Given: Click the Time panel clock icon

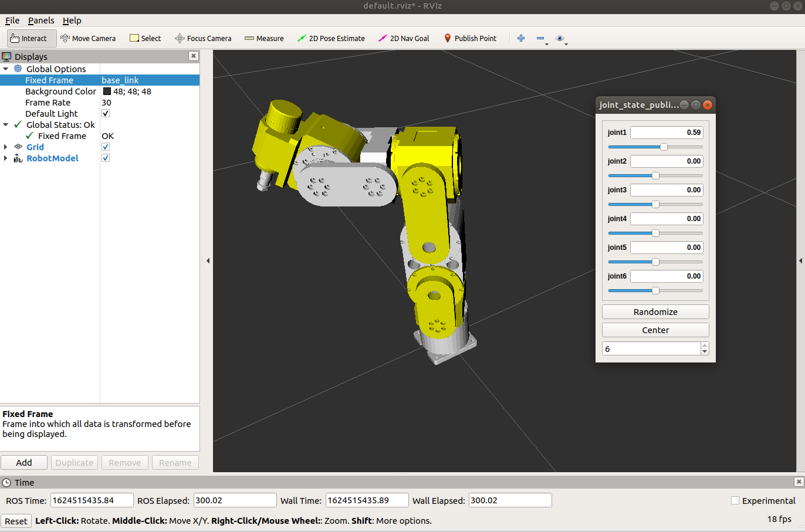Looking at the screenshot, I should pyautogui.click(x=6, y=483).
